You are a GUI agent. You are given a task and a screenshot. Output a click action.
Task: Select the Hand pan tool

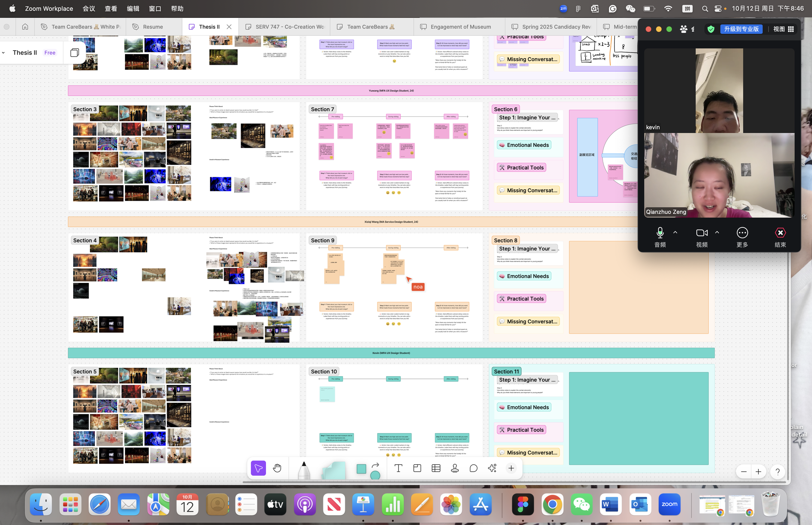click(277, 468)
